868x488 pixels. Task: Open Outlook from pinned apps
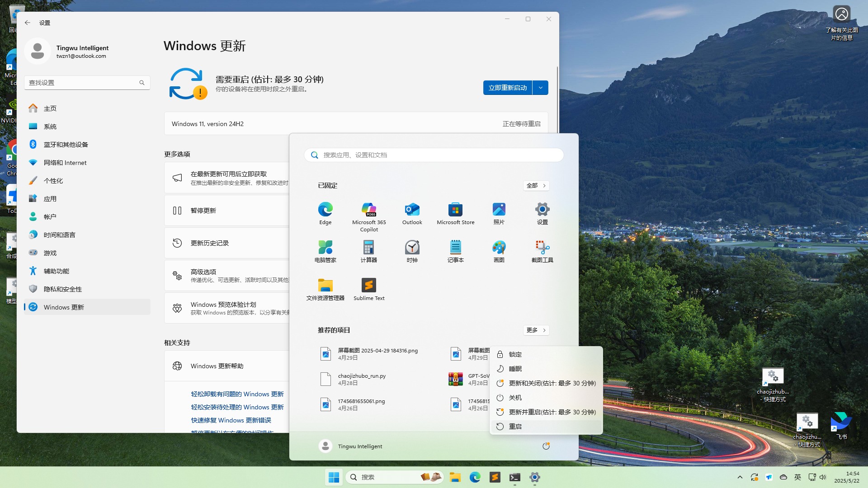pos(412,213)
